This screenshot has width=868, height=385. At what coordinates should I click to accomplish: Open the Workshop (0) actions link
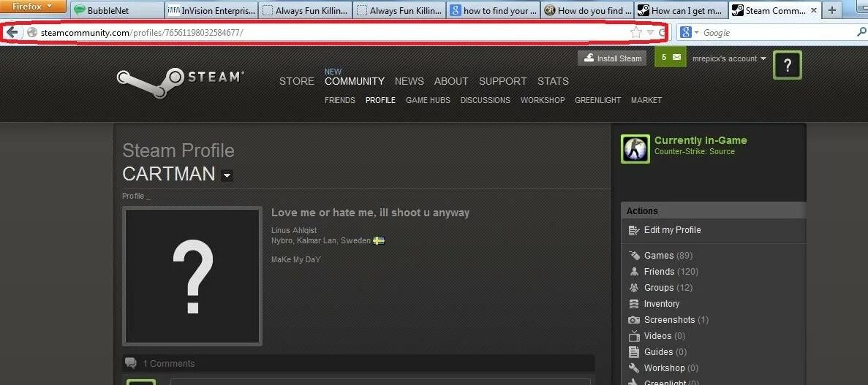[671, 368]
